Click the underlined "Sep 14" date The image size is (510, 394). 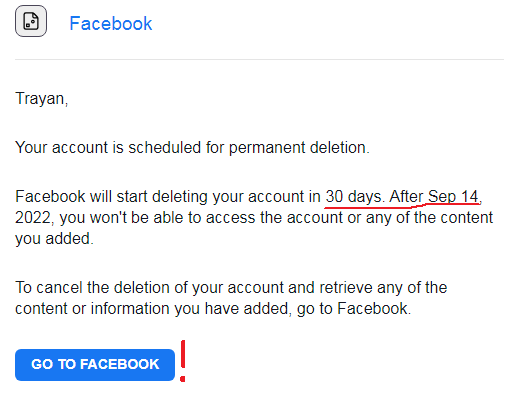[453, 197]
